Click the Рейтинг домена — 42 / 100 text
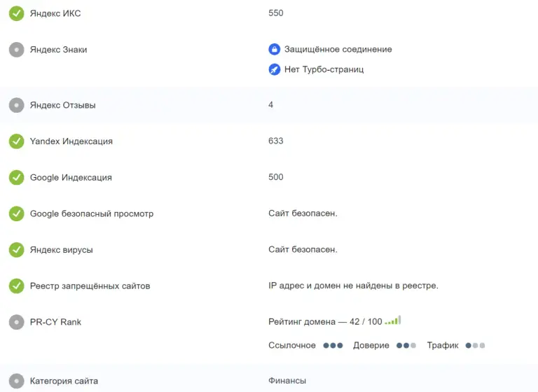The height and width of the screenshot is (392, 538). coord(325,322)
